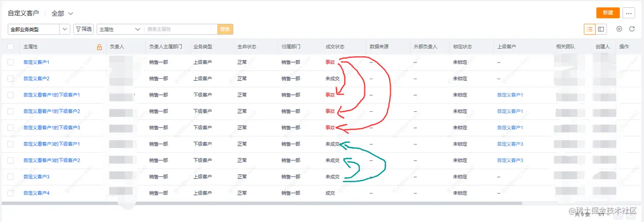This screenshot has width=644, height=222.
Task: Click the 新建 button
Action: point(608,13)
